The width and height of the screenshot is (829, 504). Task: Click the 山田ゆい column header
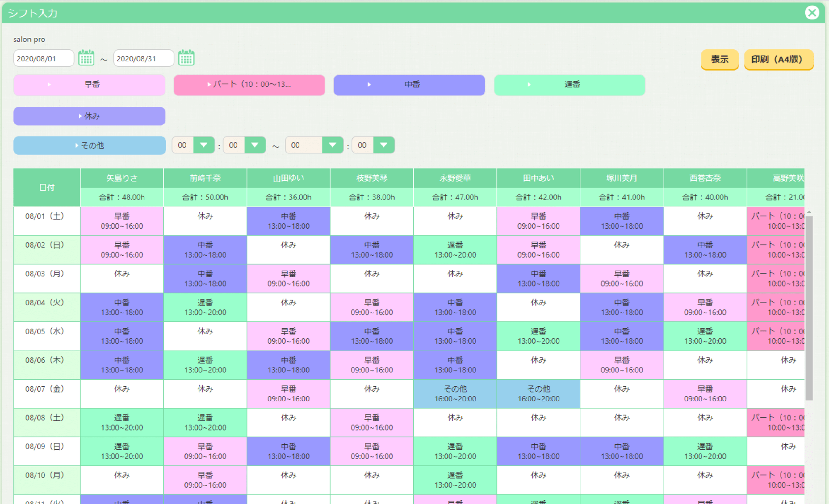pos(288,178)
